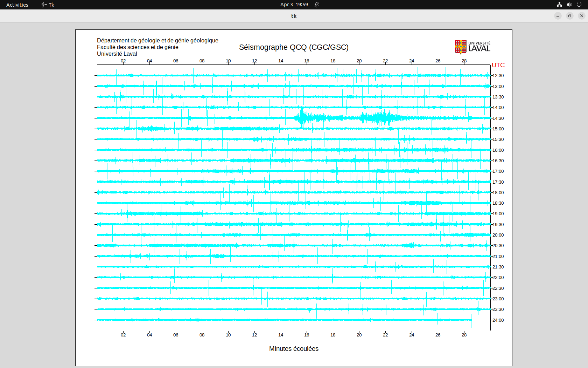The image size is (588, 368).
Task: Click the muted notifications bell icon
Action: (317, 5)
